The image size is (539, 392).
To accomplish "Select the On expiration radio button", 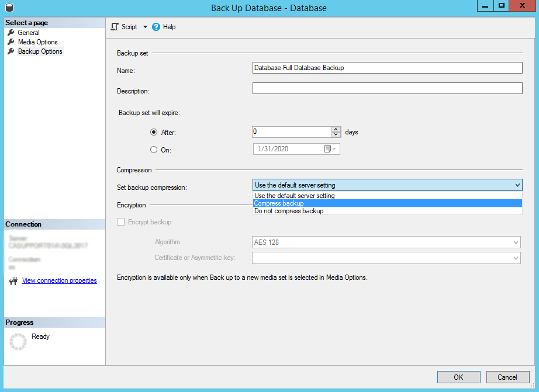I will tap(154, 150).
